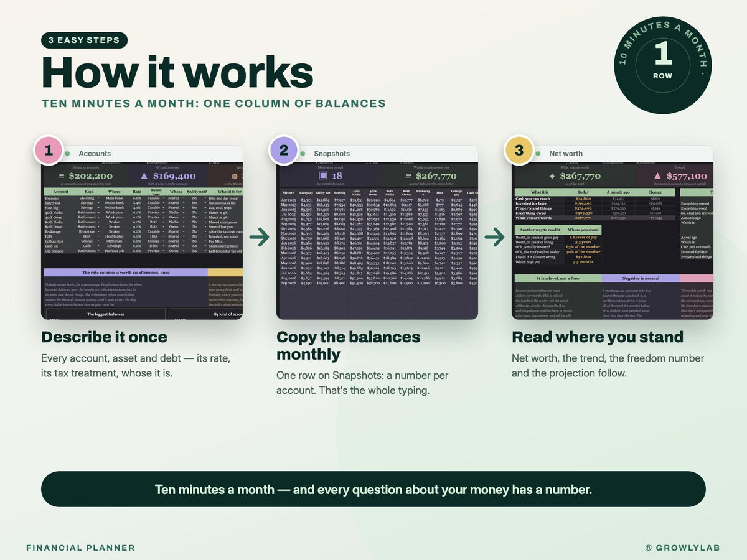Click the purple square icon beside 18

point(323,176)
